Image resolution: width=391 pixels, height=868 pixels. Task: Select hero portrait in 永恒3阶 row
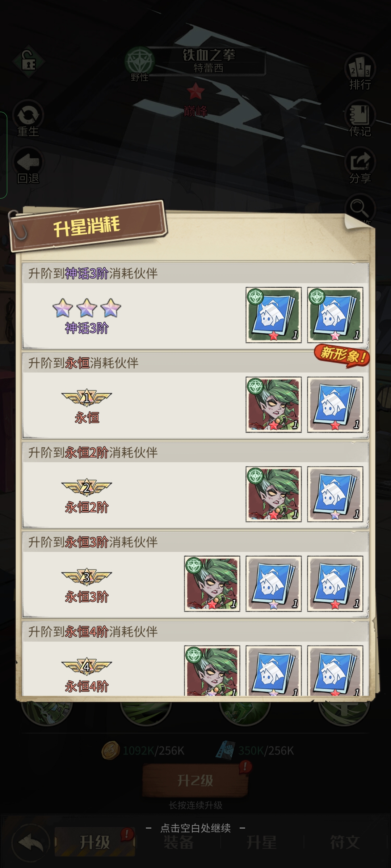[x=212, y=584]
